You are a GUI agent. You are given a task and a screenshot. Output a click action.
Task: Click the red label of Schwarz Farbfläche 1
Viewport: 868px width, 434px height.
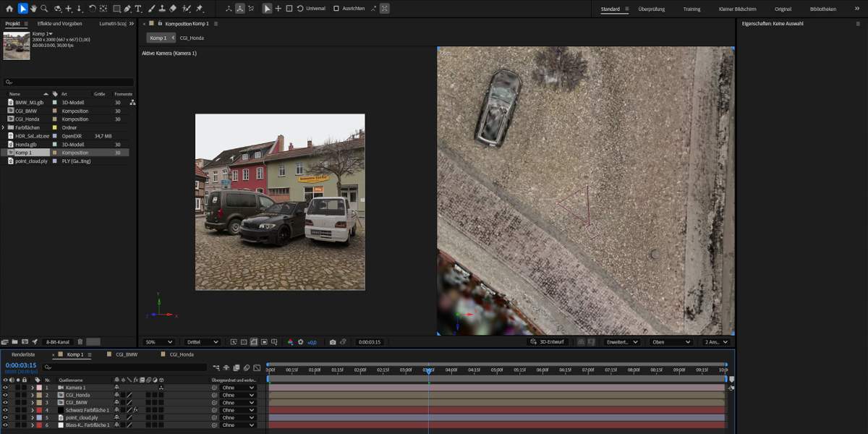[39, 410]
